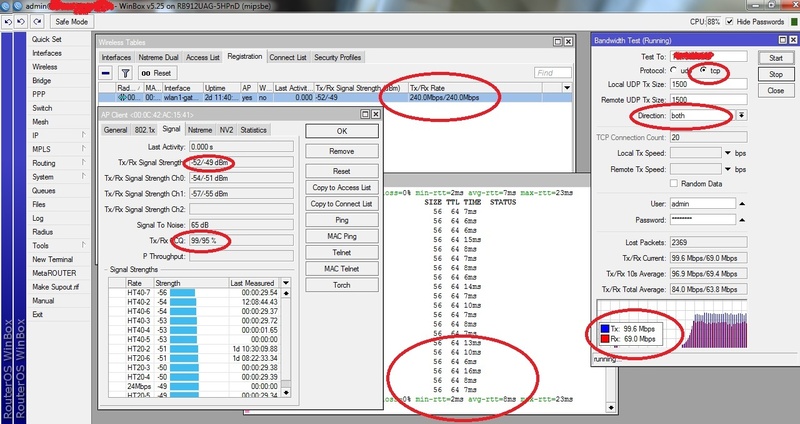Select the HT20-2 rate row
The height and width of the screenshot is (424, 800).
(x=194, y=348)
